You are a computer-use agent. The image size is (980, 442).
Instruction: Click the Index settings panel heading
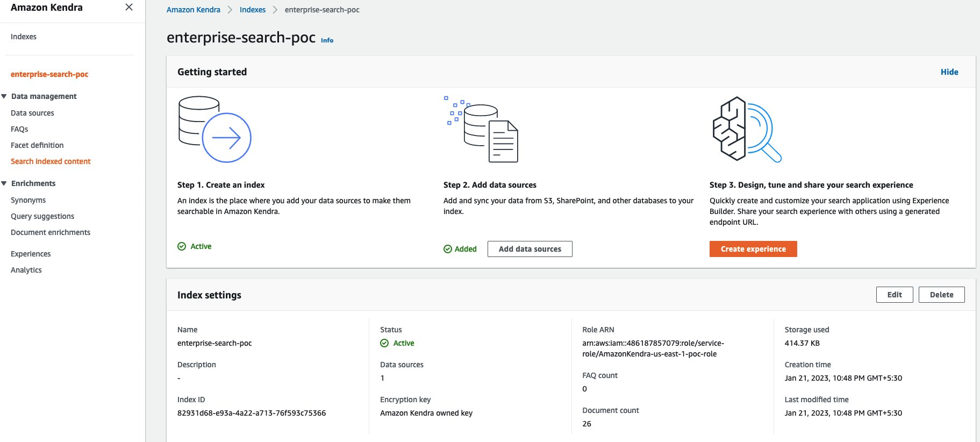[209, 295]
